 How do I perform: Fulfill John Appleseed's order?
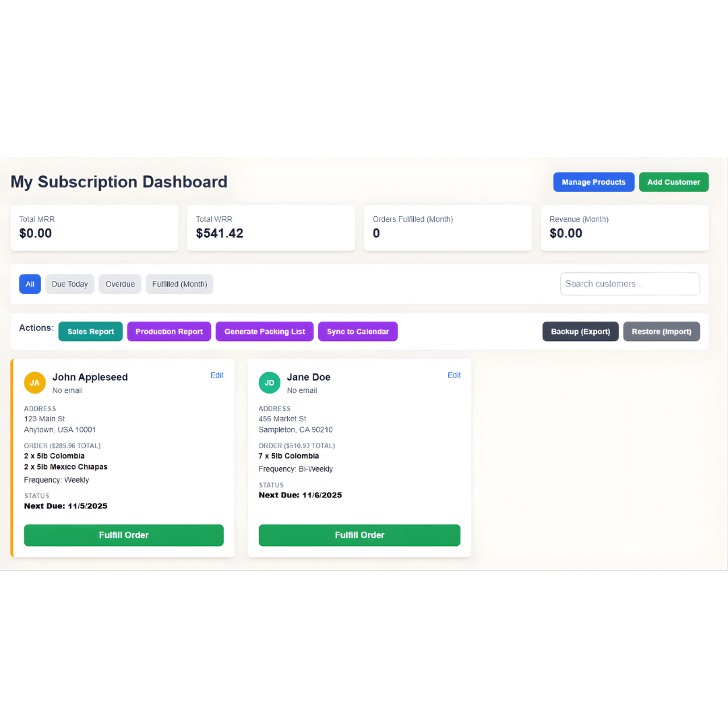123,535
